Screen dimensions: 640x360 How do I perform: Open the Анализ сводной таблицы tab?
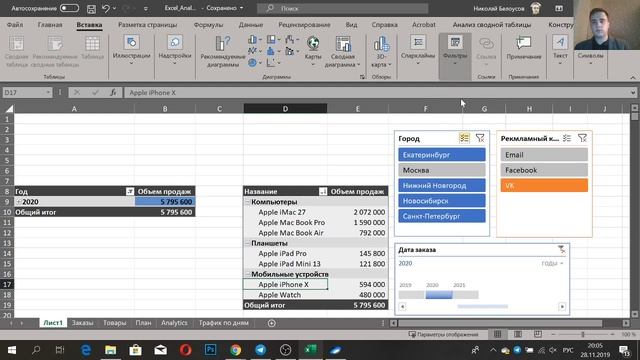pos(492,25)
